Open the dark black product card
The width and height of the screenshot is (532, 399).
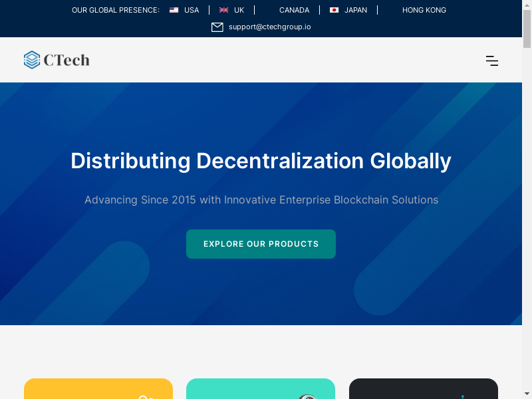click(424, 388)
